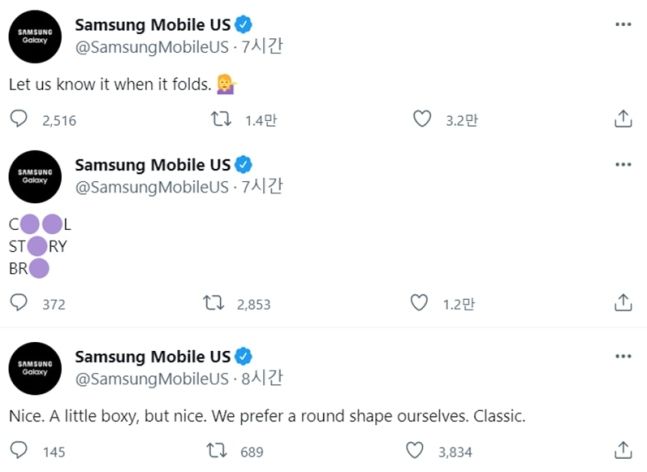The height and width of the screenshot is (472, 647).
Task: Retweet the "COOL STORY BRO" tweet
Action: (x=213, y=302)
